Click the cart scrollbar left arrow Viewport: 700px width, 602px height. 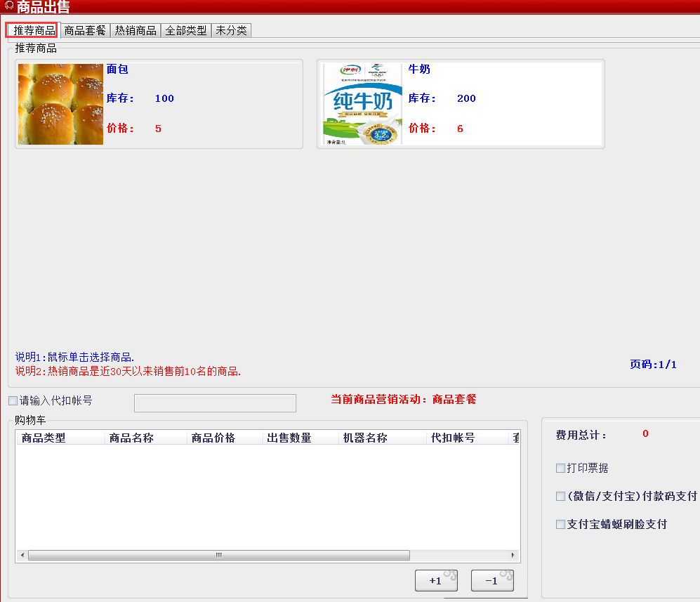(x=22, y=555)
